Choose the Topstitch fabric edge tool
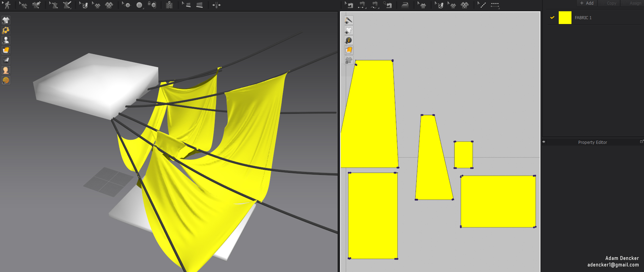The height and width of the screenshot is (272, 644). [200, 5]
